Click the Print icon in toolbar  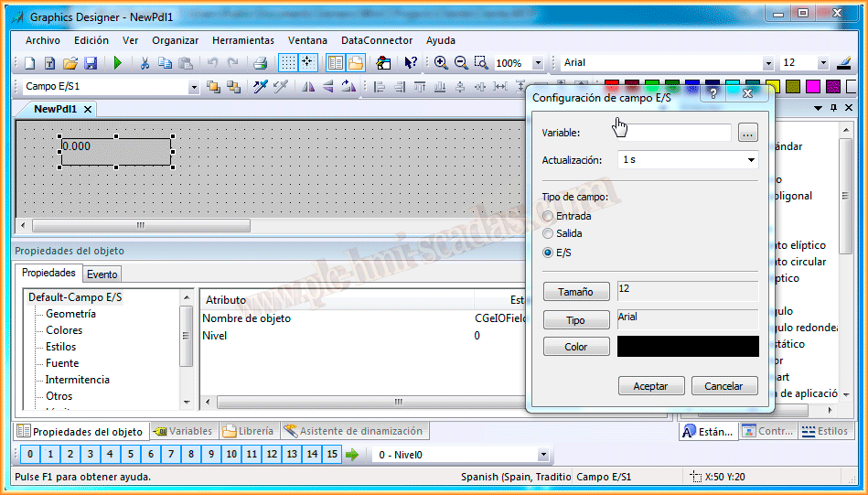tap(260, 63)
